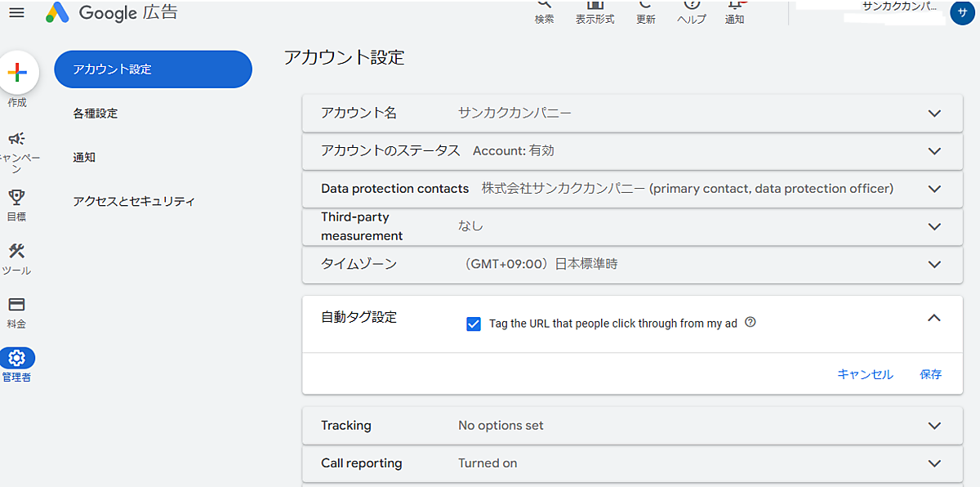The width and height of the screenshot is (980, 487).
Task: Click the plus Create button
Action: coord(17,73)
